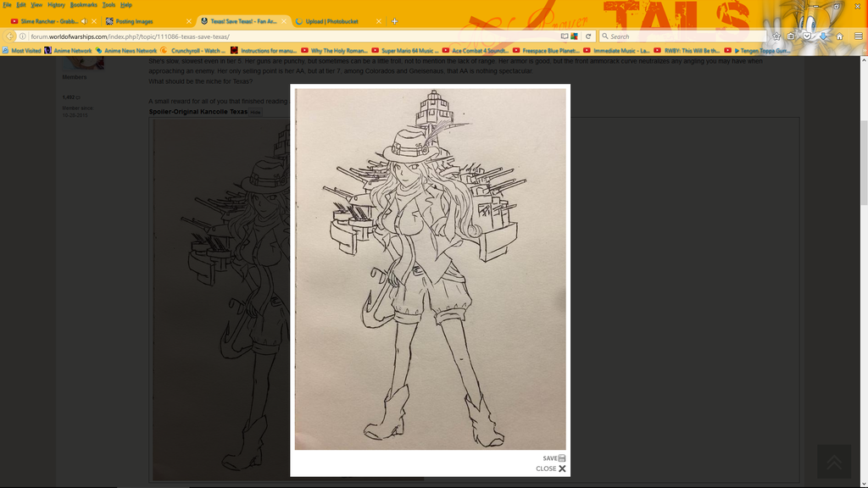Screen dimensions: 868x488
Task: Open the Help menu
Action: (x=126, y=5)
